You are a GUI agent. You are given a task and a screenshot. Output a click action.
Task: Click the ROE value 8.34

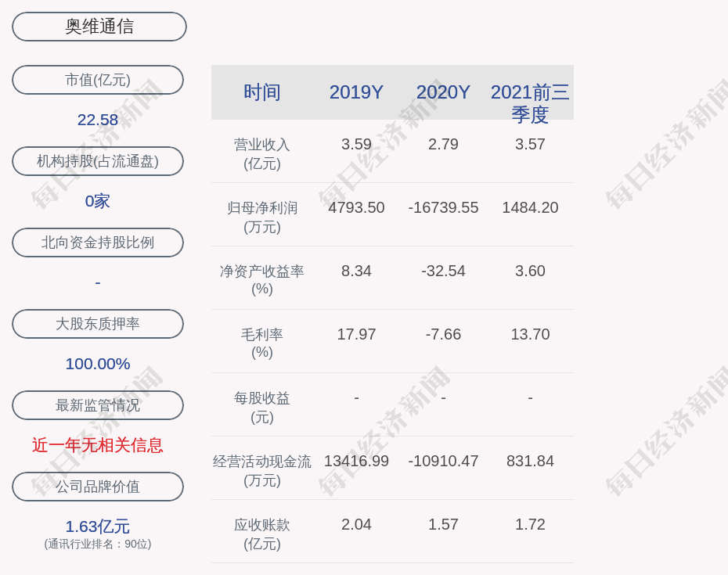coord(356,271)
